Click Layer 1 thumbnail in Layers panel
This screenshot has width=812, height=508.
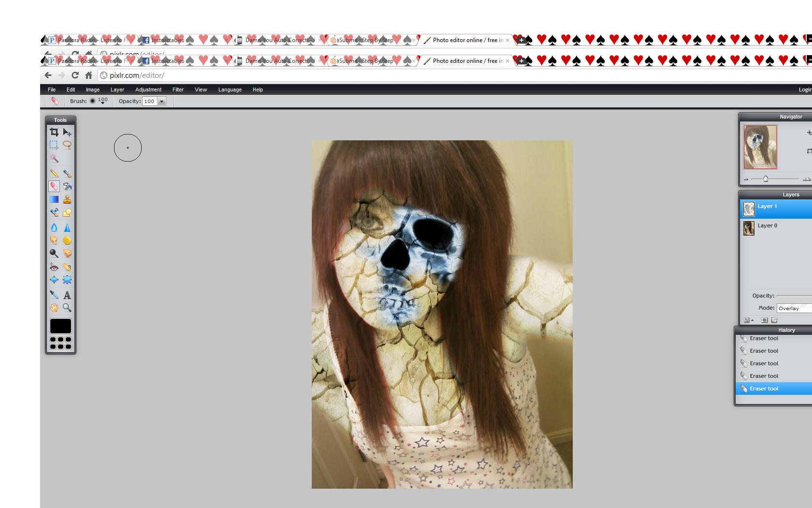(749, 209)
